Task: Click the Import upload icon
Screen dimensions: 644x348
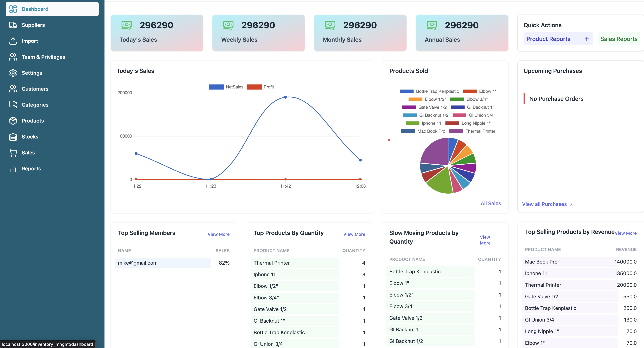Action: tap(13, 41)
